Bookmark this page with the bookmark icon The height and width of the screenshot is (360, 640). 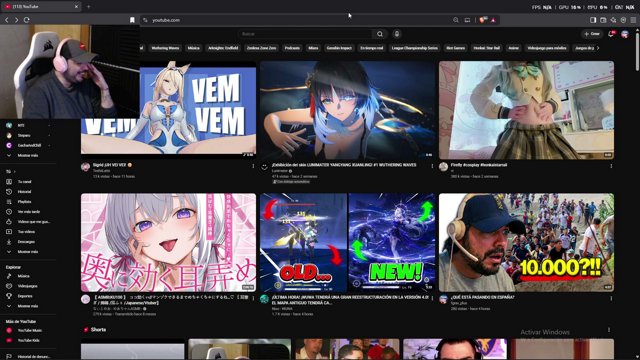[x=132, y=20]
